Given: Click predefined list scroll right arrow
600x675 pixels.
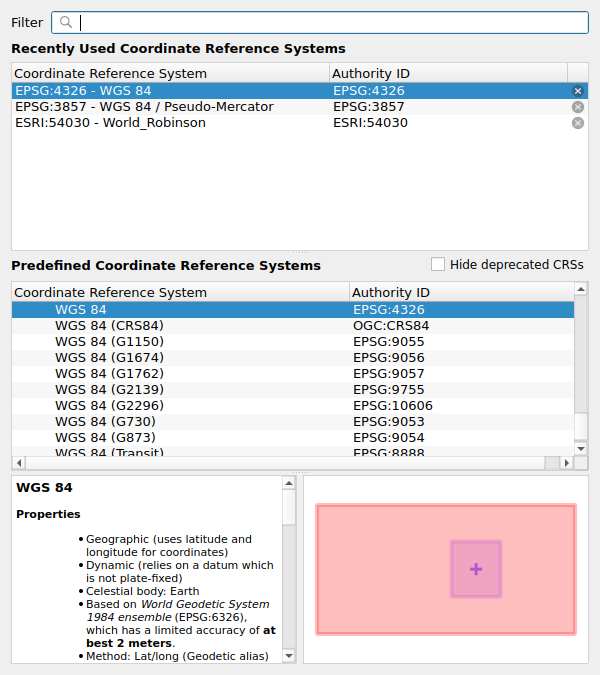Looking at the screenshot, I should [567, 463].
